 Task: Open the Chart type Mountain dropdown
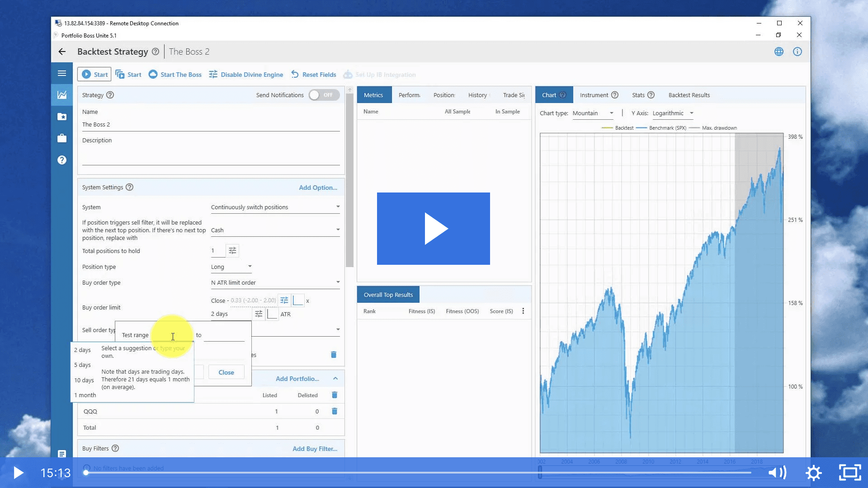point(593,113)
